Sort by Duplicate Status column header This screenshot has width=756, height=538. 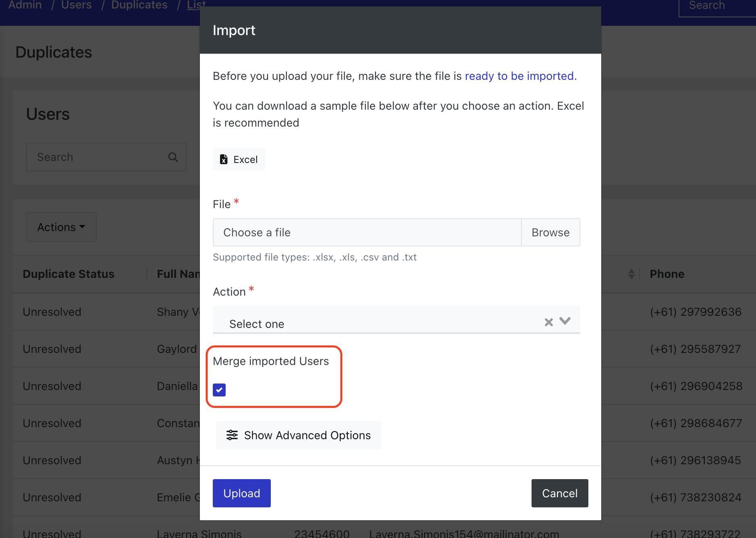[69, 274]
